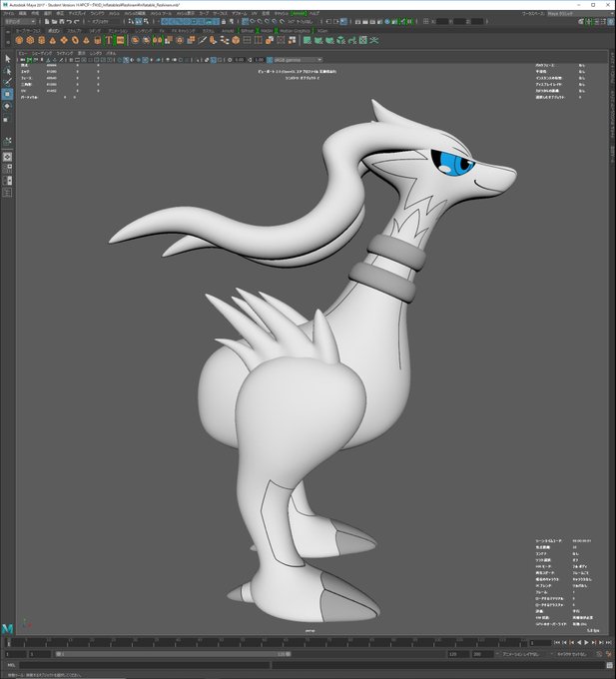The image size is (616, 679).
Task: Open Hypershade blue sphere icon
Action: coord(387,21)
